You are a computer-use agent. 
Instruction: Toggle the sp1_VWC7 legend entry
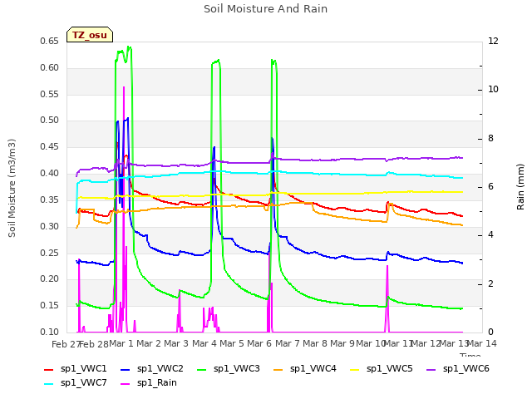(76, 383)
